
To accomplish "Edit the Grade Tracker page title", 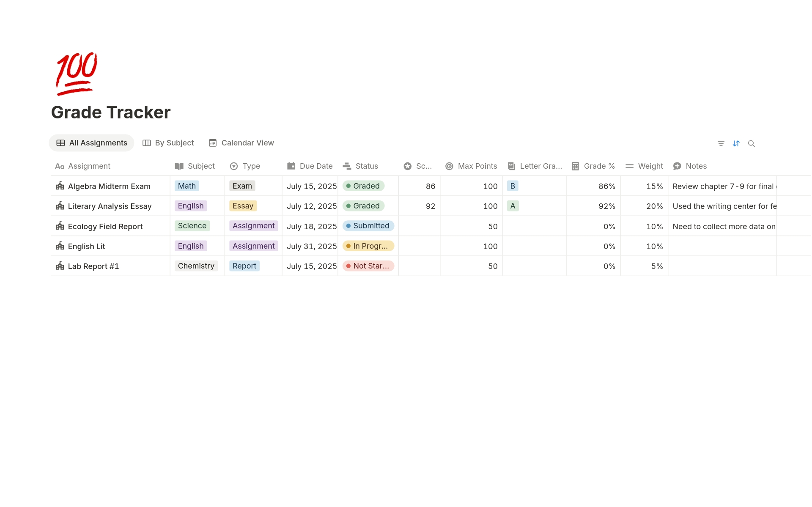I will coord(111,112).
